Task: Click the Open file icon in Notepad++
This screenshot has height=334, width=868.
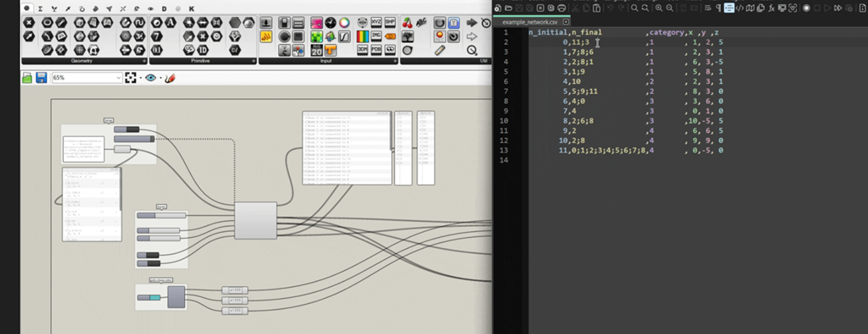Action: (508, 8)
